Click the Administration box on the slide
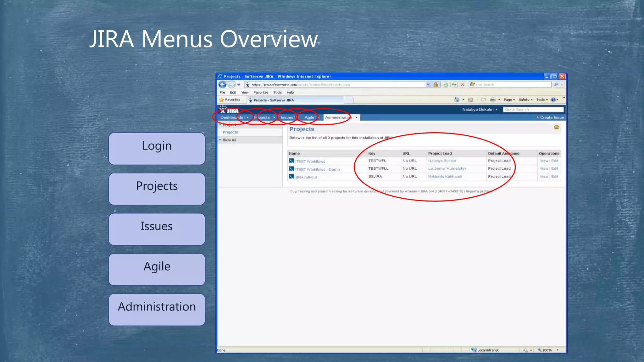Image resolution: width=644 pixels, height=362 pixels. (157, 310)
